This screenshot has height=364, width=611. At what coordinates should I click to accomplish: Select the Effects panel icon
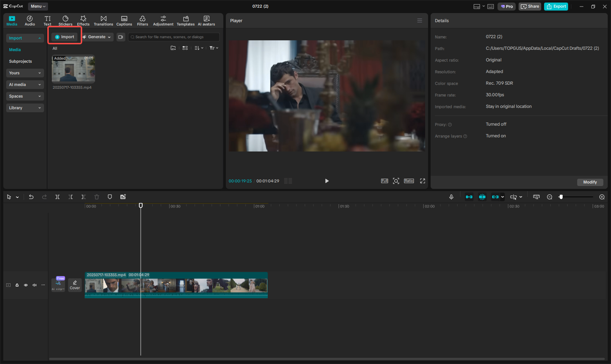click(83, 20)
